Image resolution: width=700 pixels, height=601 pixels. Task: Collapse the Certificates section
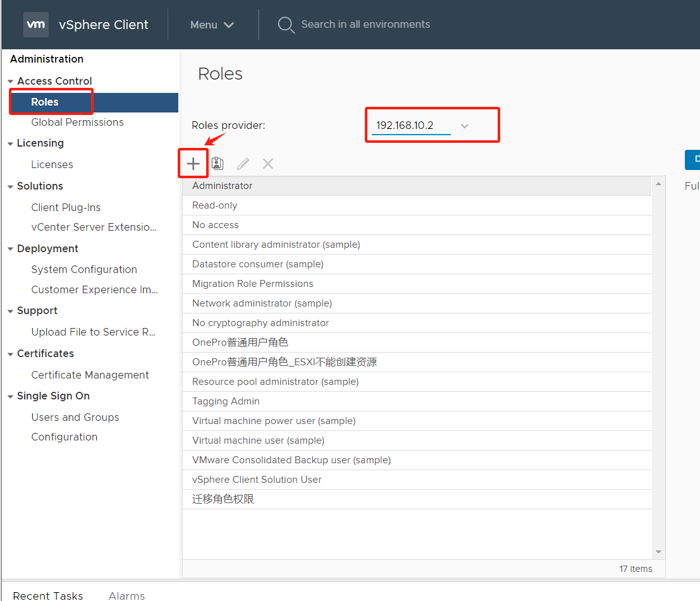(10, 354)
